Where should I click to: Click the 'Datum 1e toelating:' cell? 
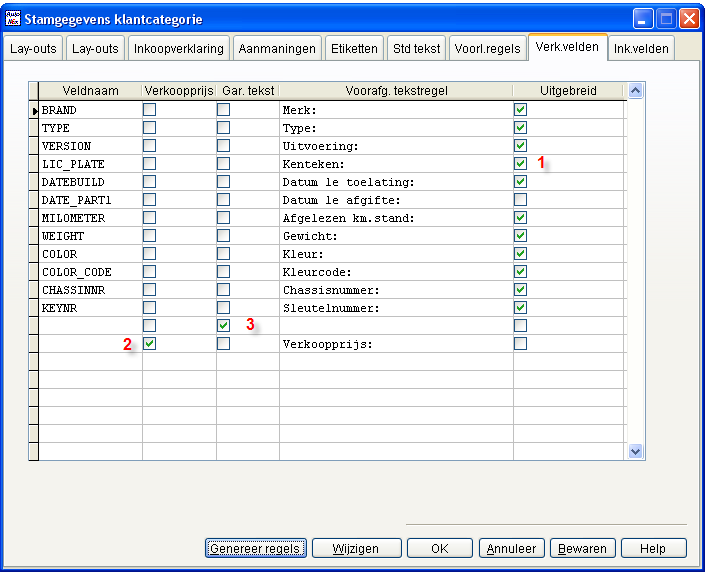(x=396, y=182)
